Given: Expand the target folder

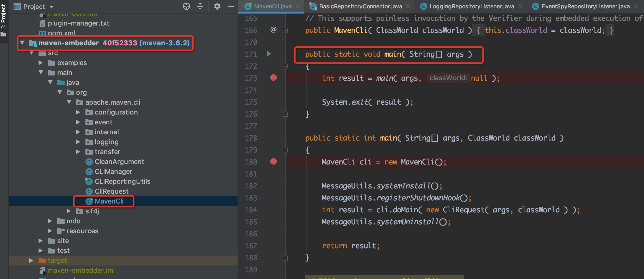Looking at the screenshot, I should [31, 261].
